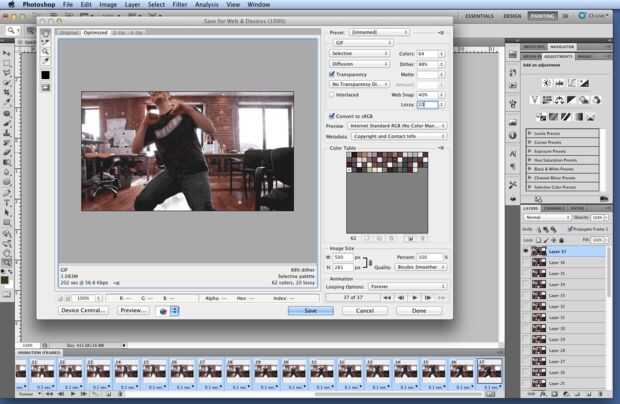Image resolution: width=620 pixels, height=404 pixels.
Task: Click the image width input field
Action: point(342,257)
